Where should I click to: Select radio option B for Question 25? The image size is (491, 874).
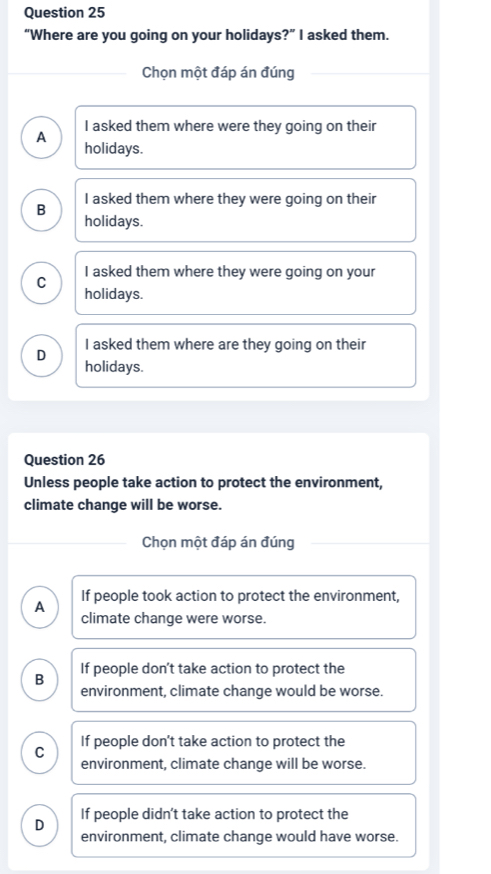[40, 210]
